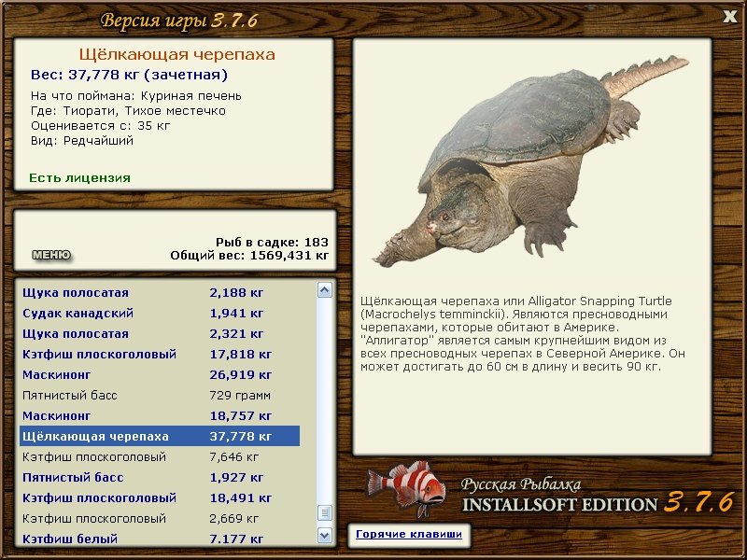Select highlighted Щёлкающая черепаха 37,778 кг list row
Image resolution: width=747 pixels, height=560 pixels.
click(x=160, y=436)
